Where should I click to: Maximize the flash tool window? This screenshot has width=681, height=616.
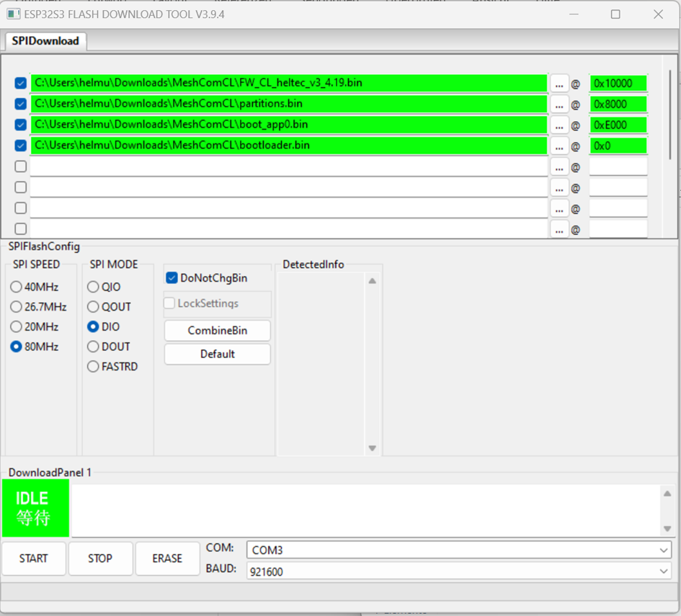[x=615, y=14]
